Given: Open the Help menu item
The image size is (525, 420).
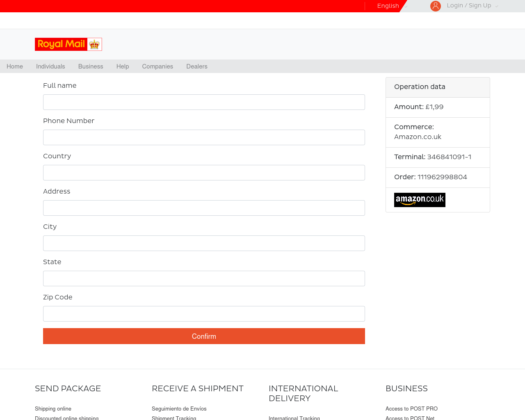Looking at the screenshot, I should tap(123, 66).
